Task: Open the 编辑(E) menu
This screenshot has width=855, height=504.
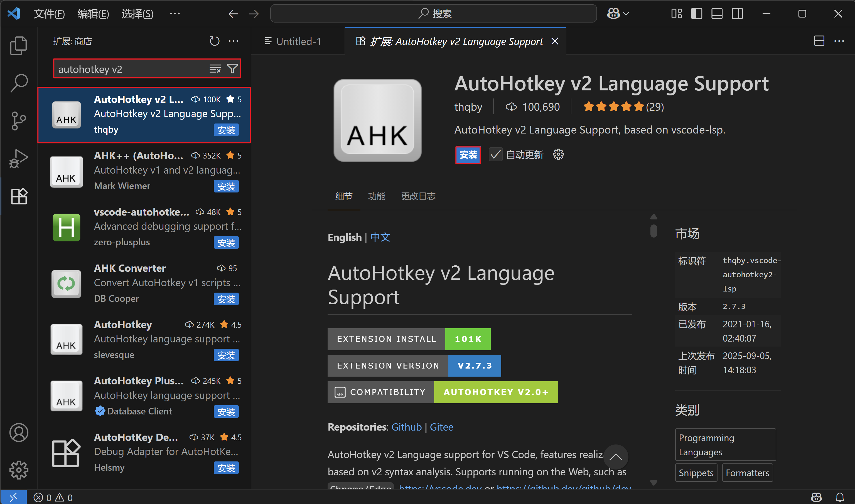Action: [93, 14]
